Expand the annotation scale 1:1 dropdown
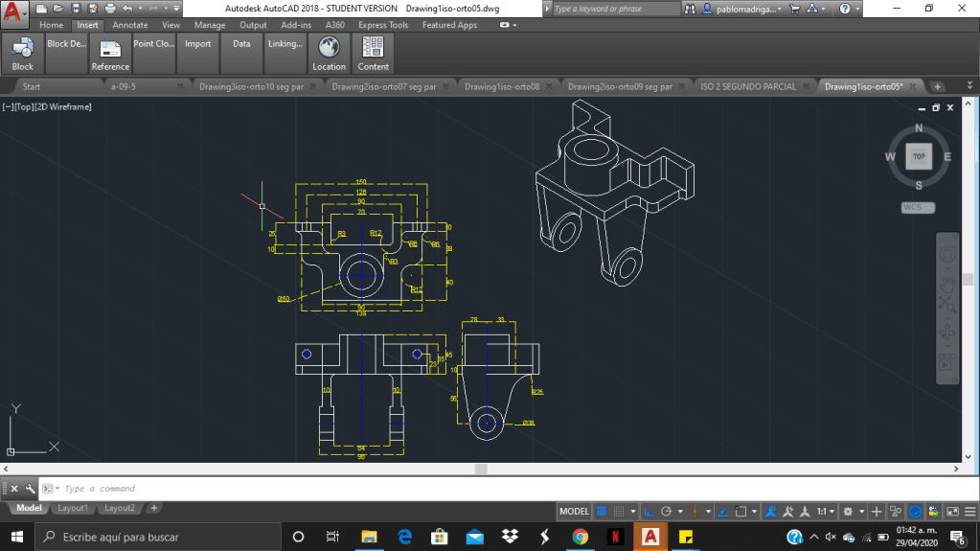This screenshot has width=980, height=551. tap(825, 512)
